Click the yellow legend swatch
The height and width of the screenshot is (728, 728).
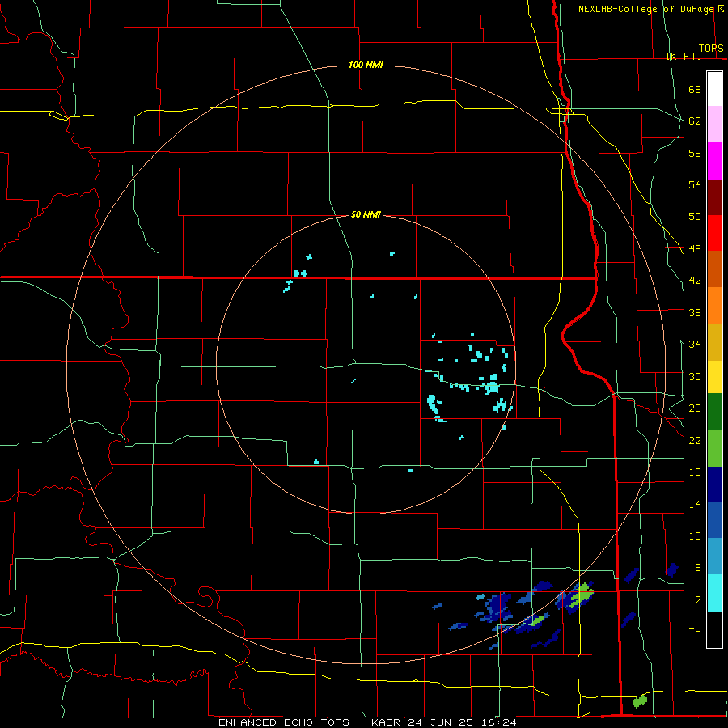(714, 377)
